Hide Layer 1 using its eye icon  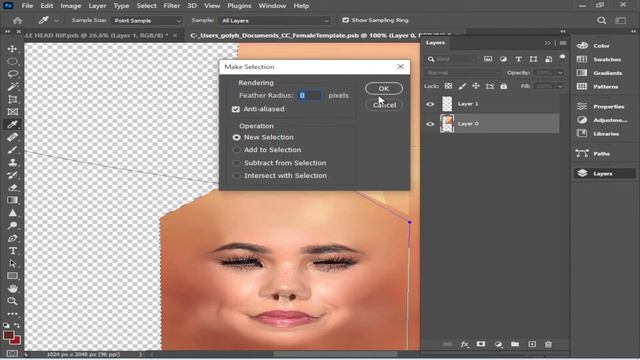click(430, 104)
